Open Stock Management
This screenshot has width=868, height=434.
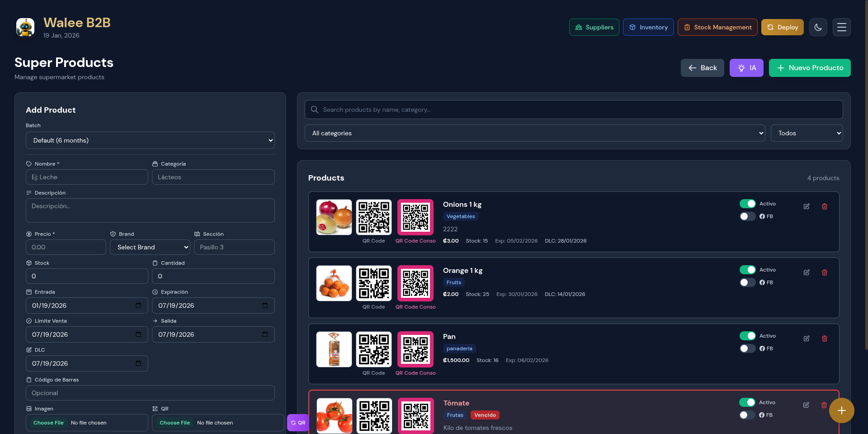pos(717,27)
